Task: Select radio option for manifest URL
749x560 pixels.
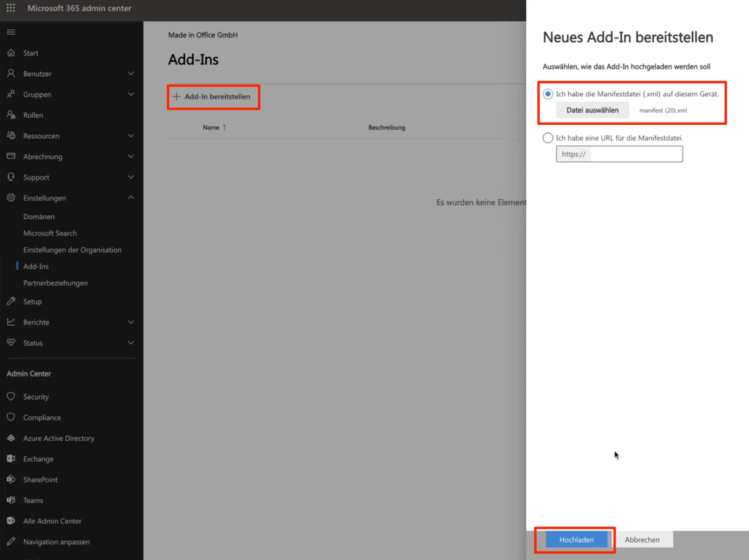Action: click(547, 138)
